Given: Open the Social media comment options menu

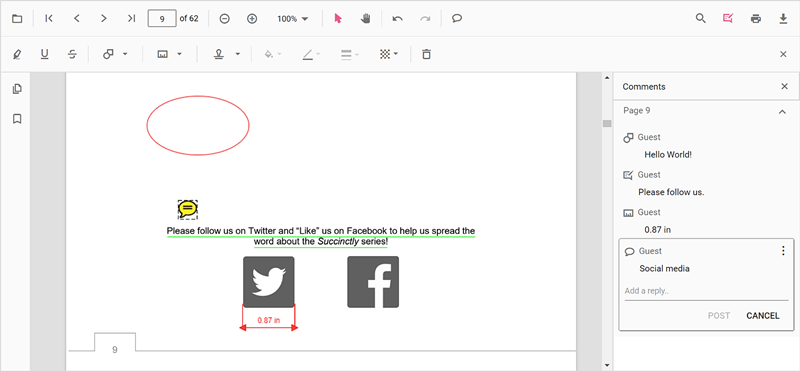Looking at the screenshot, I should (x=783, y=251).
